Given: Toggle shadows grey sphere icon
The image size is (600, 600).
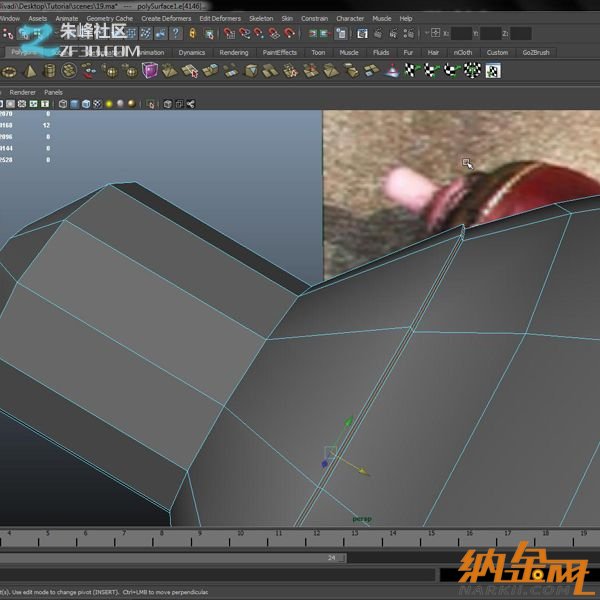Looking at the screenshot, I should (121, 104).
